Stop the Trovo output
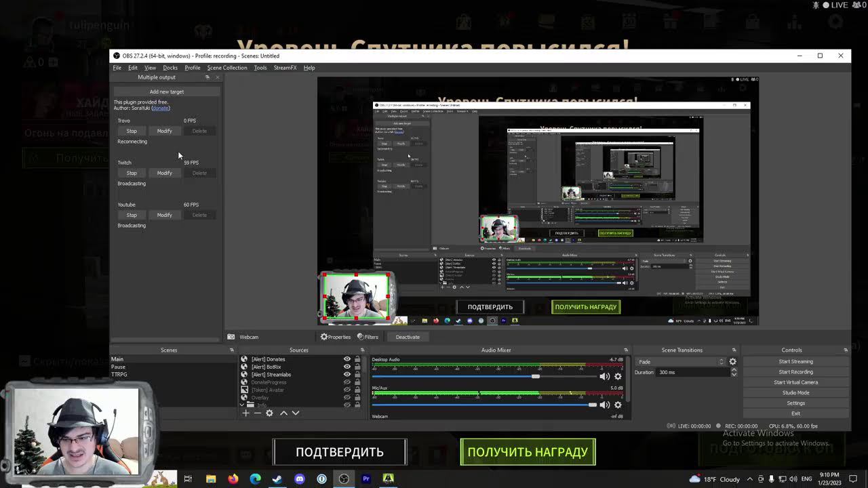868x488 pixels. (x=132, y=131)
